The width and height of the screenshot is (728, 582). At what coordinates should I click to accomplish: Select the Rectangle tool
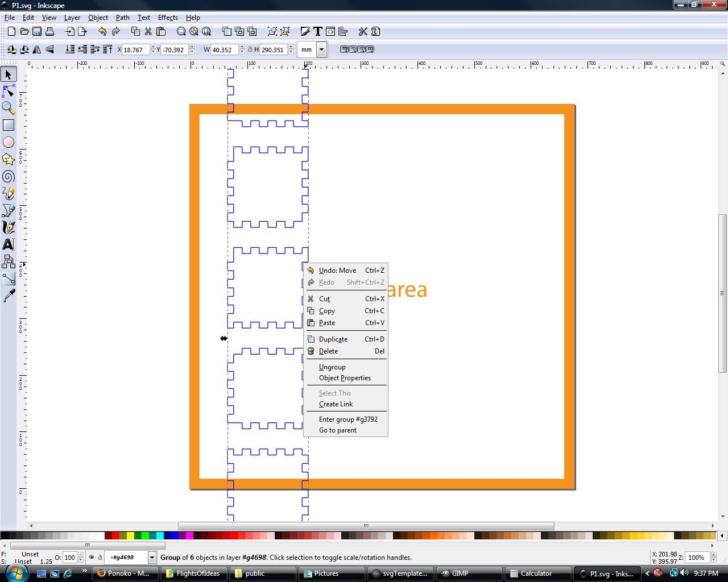(9, 125)
